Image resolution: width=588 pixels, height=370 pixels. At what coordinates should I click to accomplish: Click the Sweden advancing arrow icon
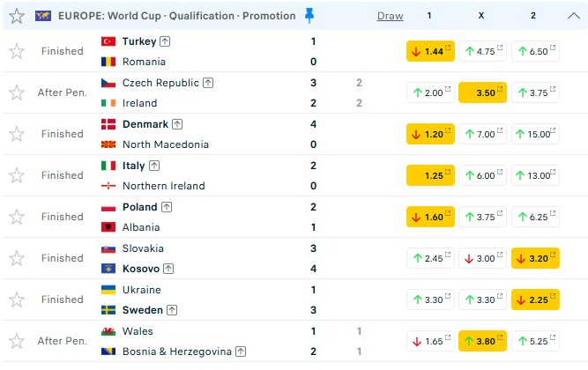click(172, 310)
